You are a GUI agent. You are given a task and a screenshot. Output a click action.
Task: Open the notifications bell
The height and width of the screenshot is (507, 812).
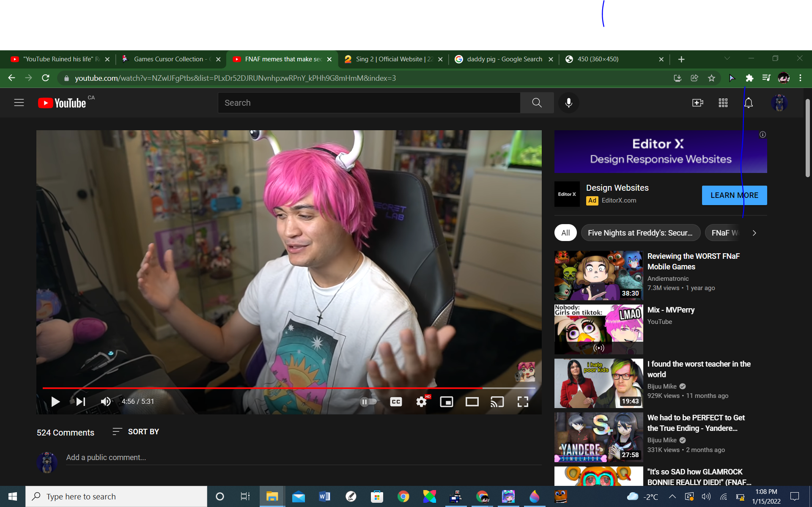748,103
